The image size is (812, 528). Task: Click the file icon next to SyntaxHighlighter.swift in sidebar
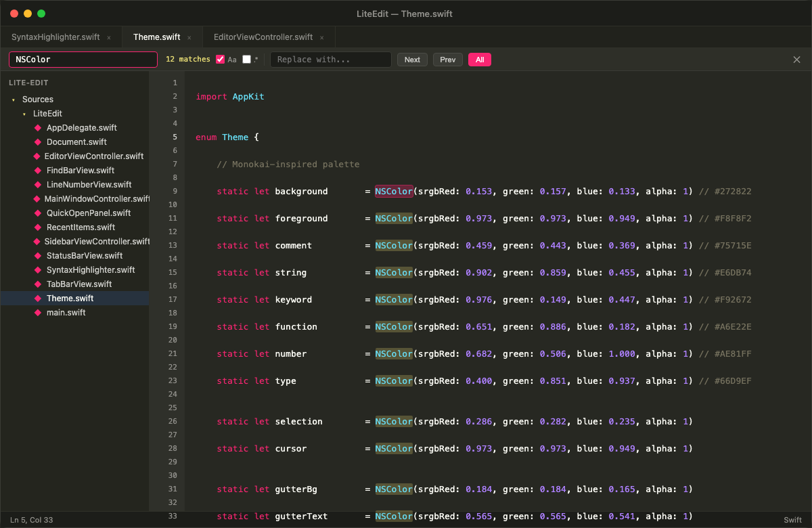pyautogui.click(x=38, y=269)
